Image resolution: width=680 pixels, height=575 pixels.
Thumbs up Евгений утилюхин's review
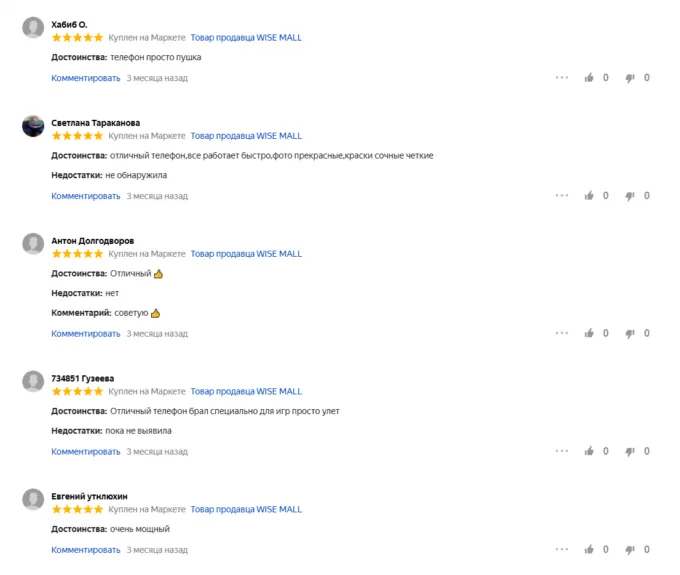590,549
